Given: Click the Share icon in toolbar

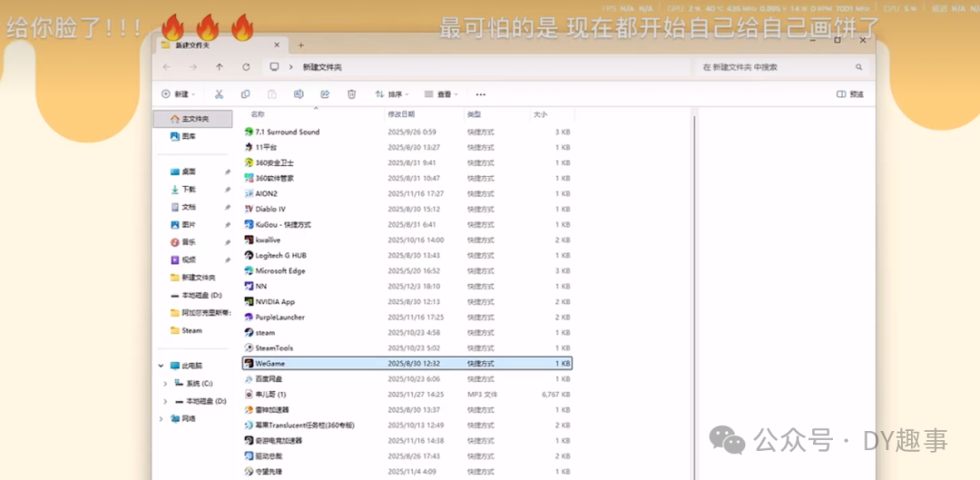Looking at the screenshot, I should coord(325,94).
